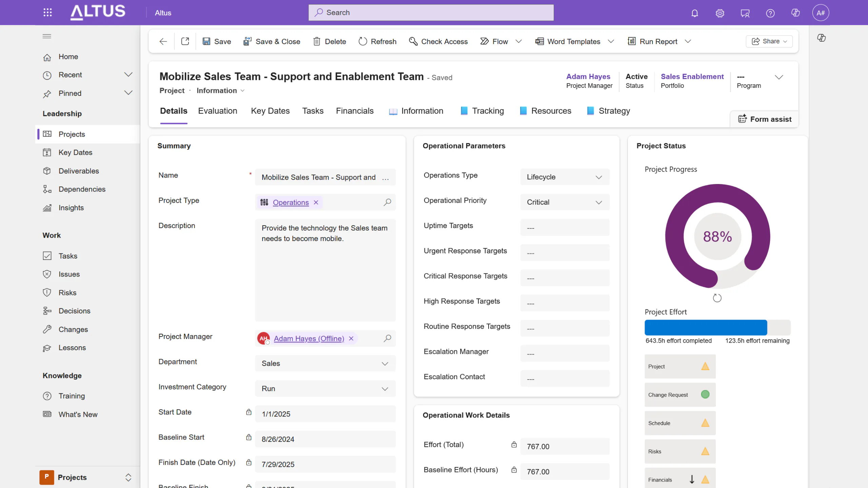This screenshot has width=868, height=488.
Task: Click Form assist button
Action: (x=765, y=119)
